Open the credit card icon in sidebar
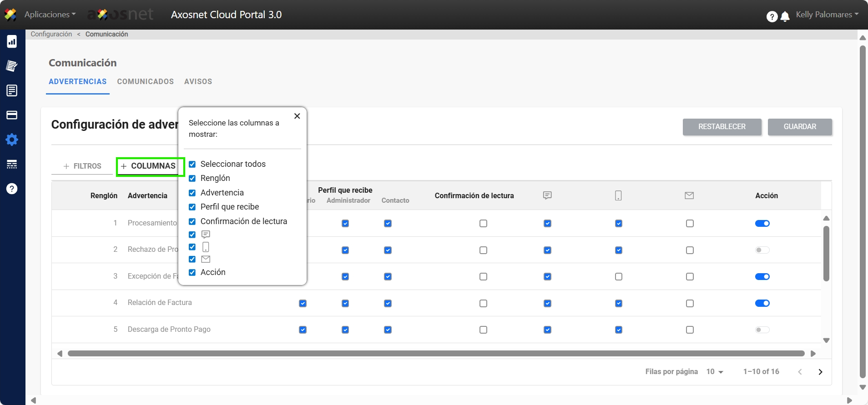The image size is (868, 405). click(12, 115)
